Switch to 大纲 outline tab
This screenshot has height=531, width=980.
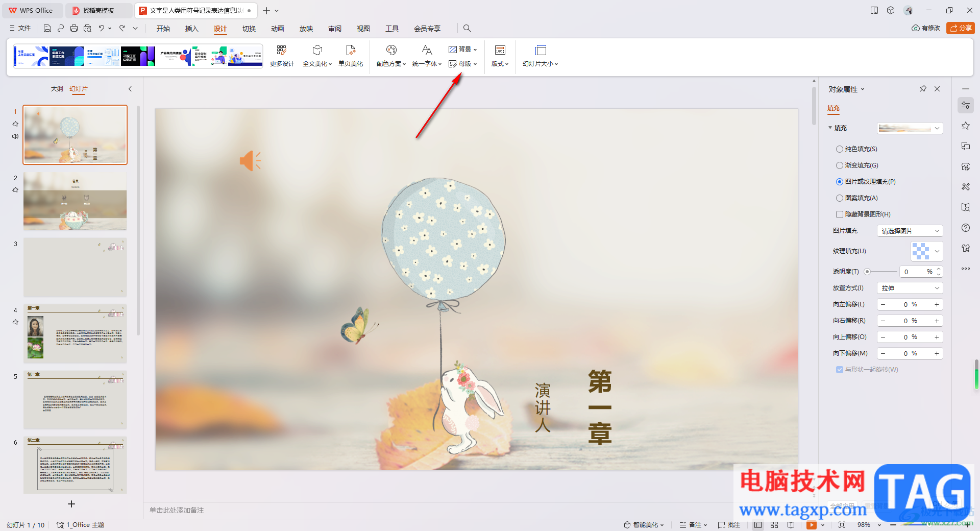coord(57,89)
